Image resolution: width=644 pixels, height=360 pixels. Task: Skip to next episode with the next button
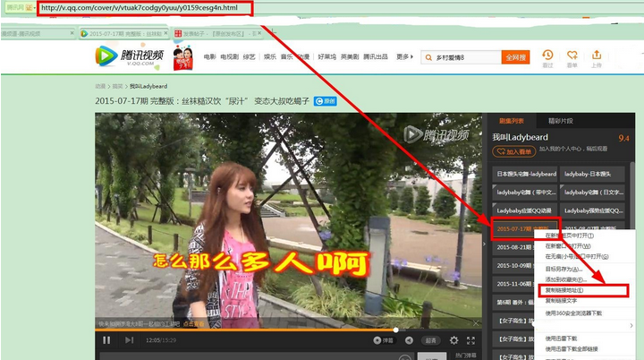[129, 340]
